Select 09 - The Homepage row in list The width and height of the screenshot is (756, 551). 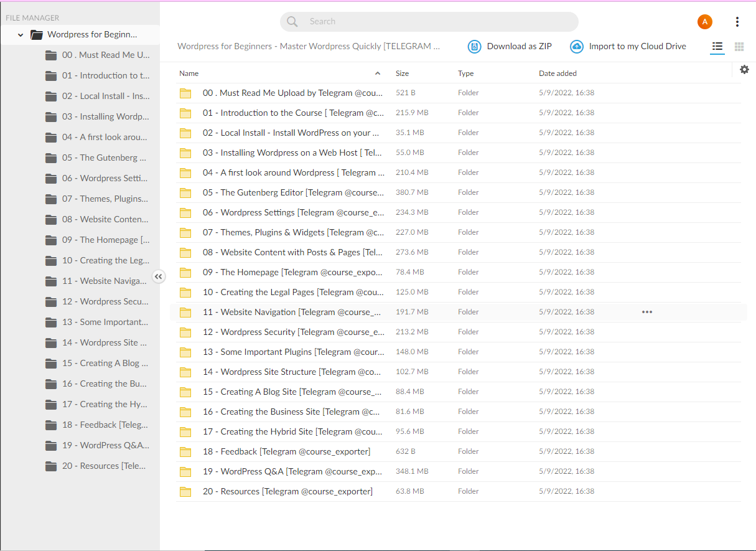pyautogui.click(x=459, y=272)
